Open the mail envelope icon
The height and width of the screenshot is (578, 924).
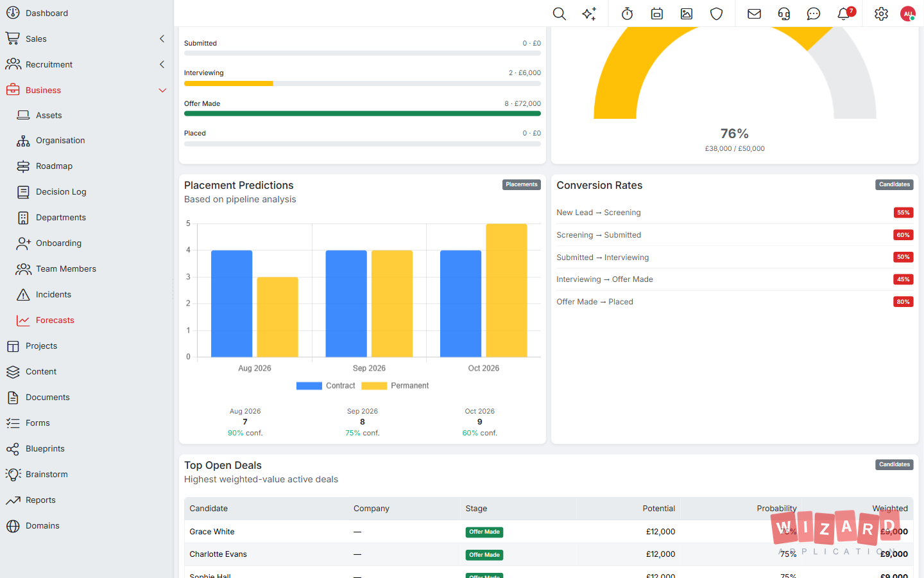(755, 13)
